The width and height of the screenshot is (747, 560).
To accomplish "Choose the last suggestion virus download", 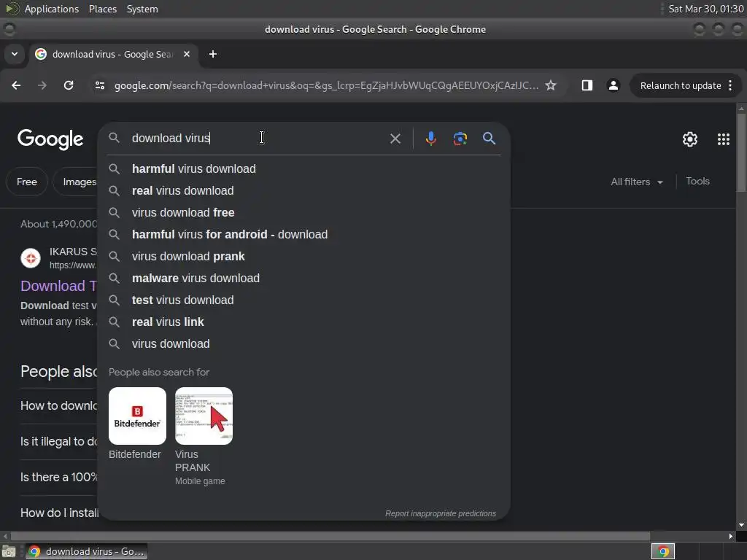I will [x=303, y=344].
